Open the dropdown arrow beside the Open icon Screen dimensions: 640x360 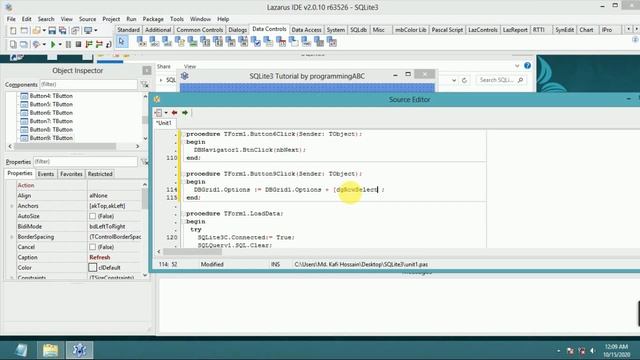[x=44, y=31]
